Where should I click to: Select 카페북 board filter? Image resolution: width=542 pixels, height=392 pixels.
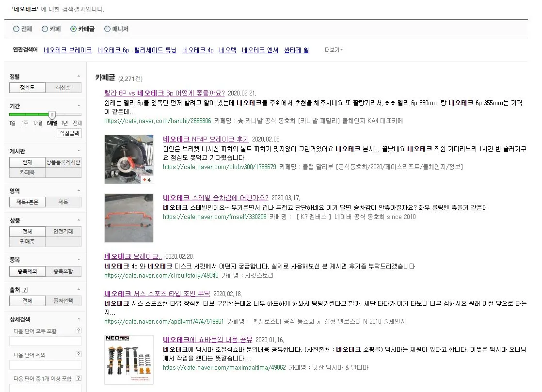click(27, 172)
